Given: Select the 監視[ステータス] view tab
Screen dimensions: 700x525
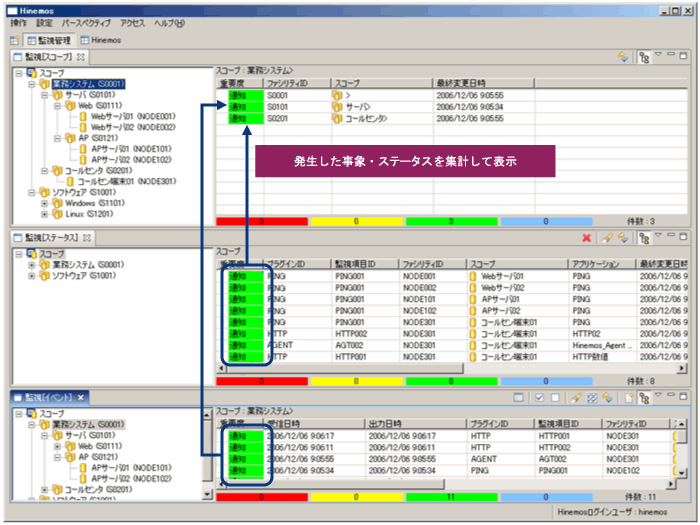Looking at the screenshot, I should tap(51, 238).
